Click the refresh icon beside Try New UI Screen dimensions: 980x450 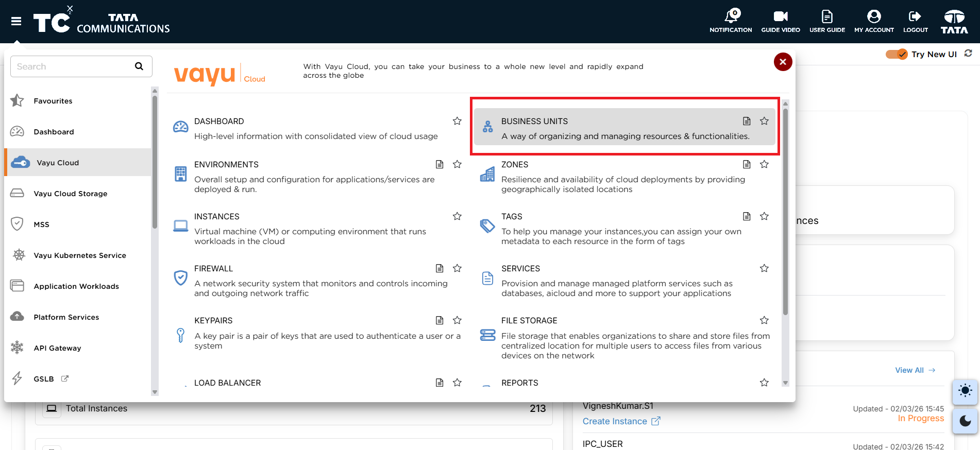click(968, 54)
